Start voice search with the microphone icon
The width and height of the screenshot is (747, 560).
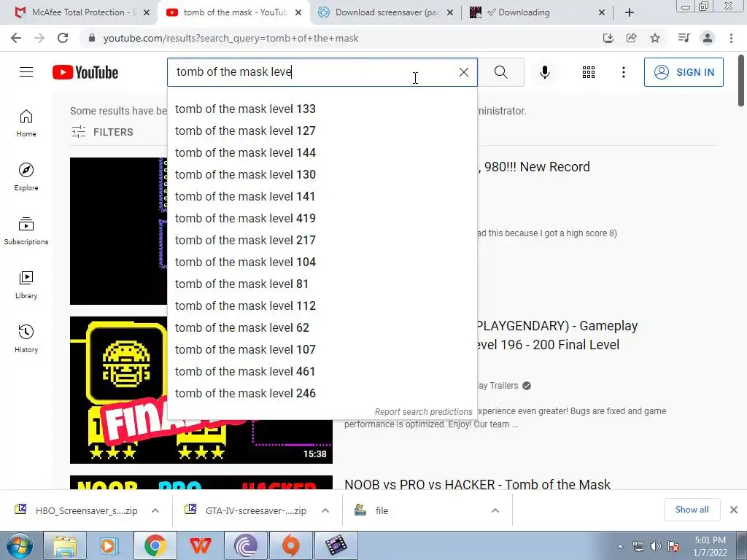(544, 72)
